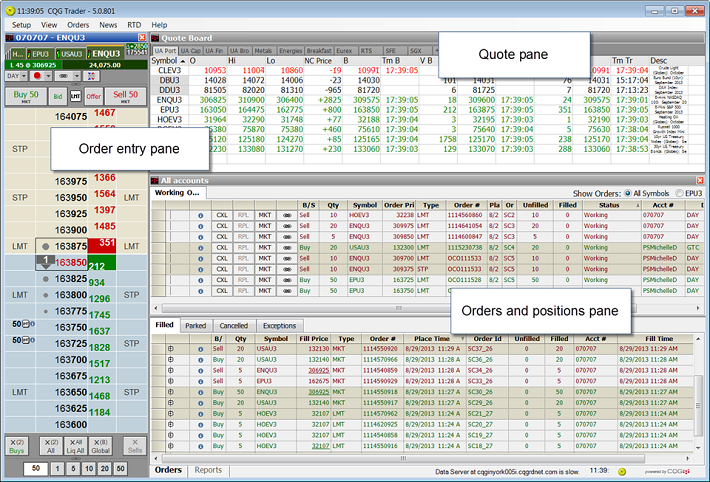
Task: Open the Orders menu
Action: pos(78,25)
